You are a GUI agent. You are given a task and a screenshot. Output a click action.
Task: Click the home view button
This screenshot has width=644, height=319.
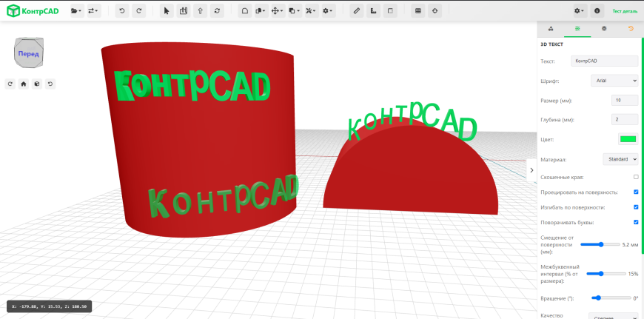24,84
